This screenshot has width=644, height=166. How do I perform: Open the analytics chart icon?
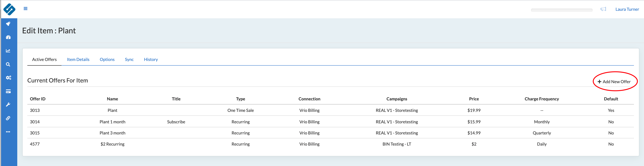pos(8,51)
